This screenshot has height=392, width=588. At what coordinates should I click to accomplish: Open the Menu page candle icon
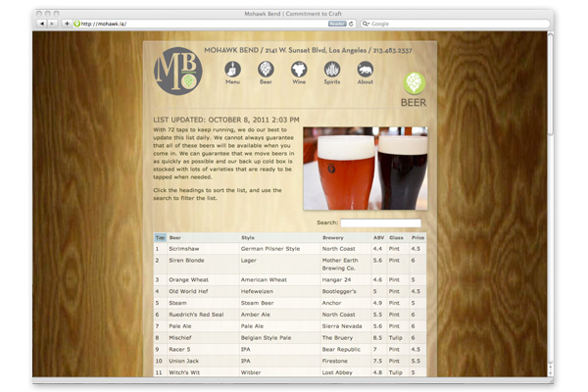tap(232, 70)
